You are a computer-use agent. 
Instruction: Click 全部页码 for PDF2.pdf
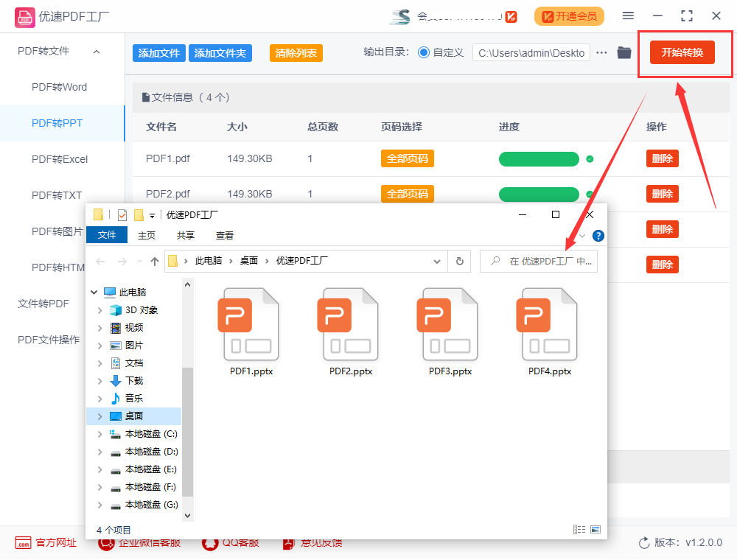coord(407,194)
